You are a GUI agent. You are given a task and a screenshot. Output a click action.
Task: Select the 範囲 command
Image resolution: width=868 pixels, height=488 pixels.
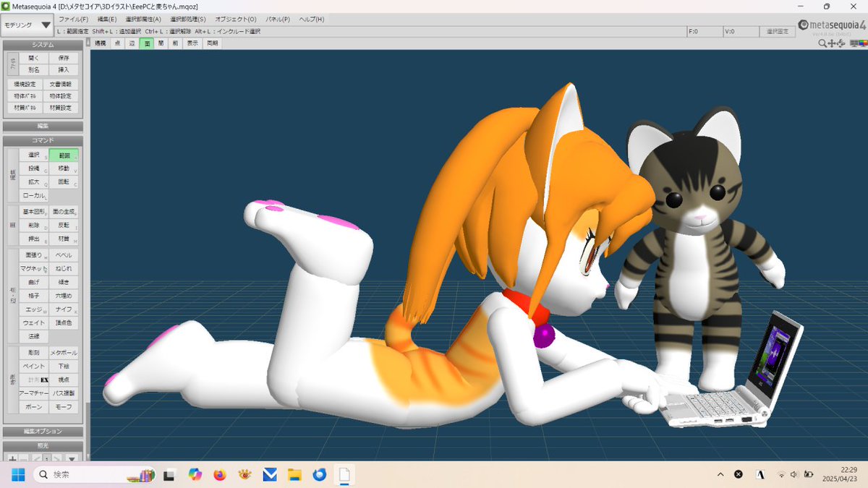point(64,155)
